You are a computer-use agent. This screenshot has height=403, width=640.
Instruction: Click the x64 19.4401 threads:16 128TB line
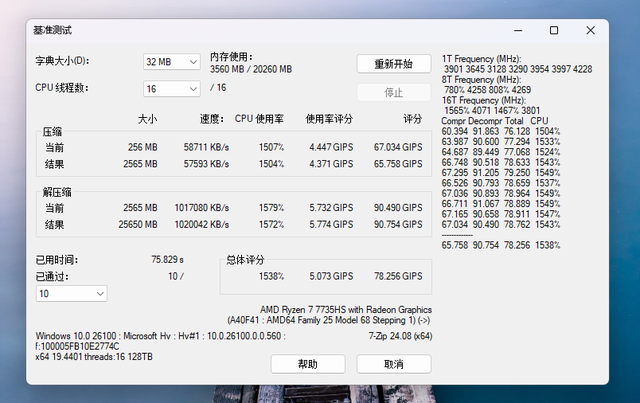click(94, 357)
